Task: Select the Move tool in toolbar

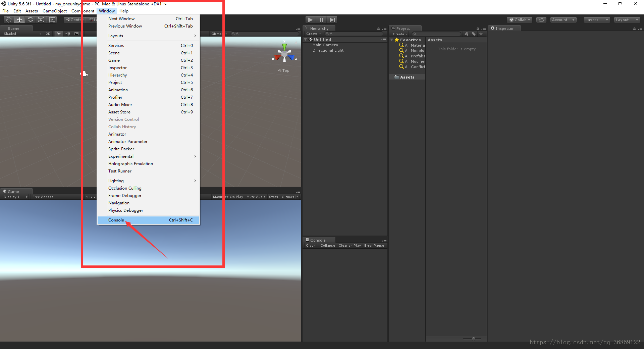Action: click(x=19, y=20)
